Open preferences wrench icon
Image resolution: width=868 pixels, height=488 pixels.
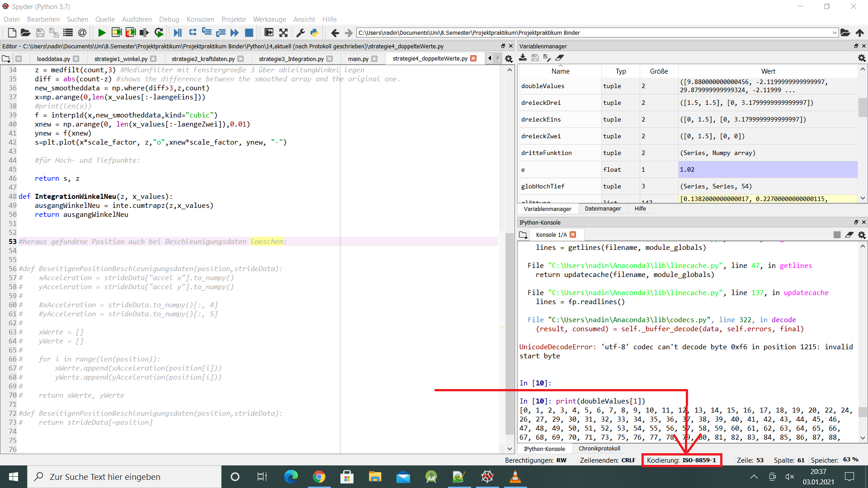[300, 33]
